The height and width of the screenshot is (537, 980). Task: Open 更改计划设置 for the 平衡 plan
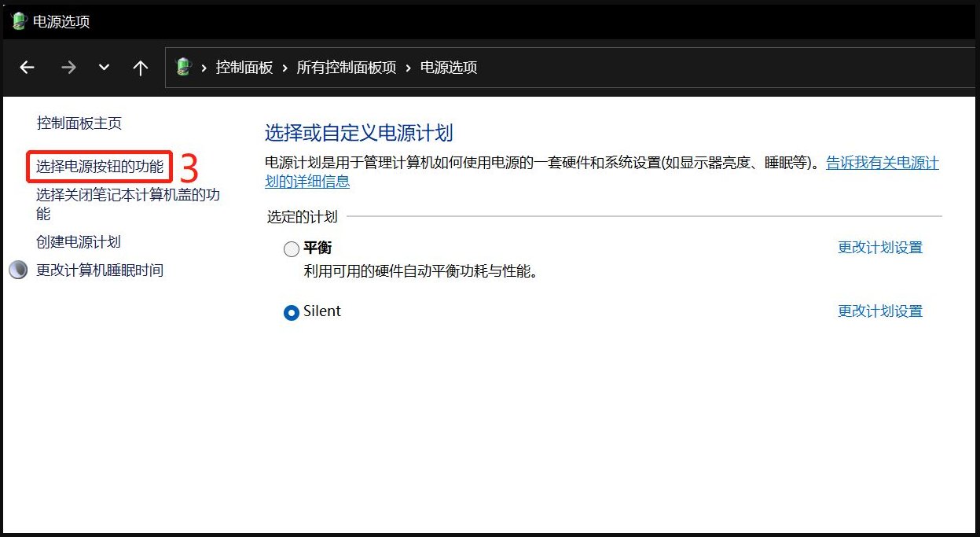tap(879, 247)
